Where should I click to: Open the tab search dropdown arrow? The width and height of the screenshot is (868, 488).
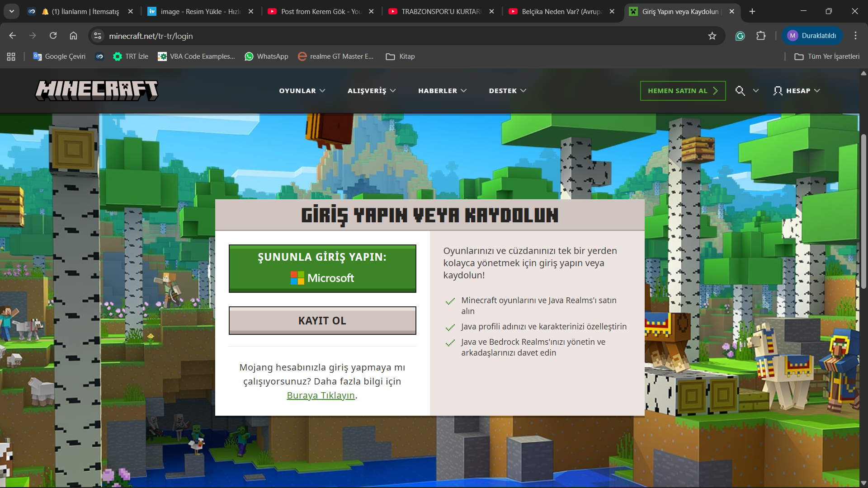coord(11,11)
